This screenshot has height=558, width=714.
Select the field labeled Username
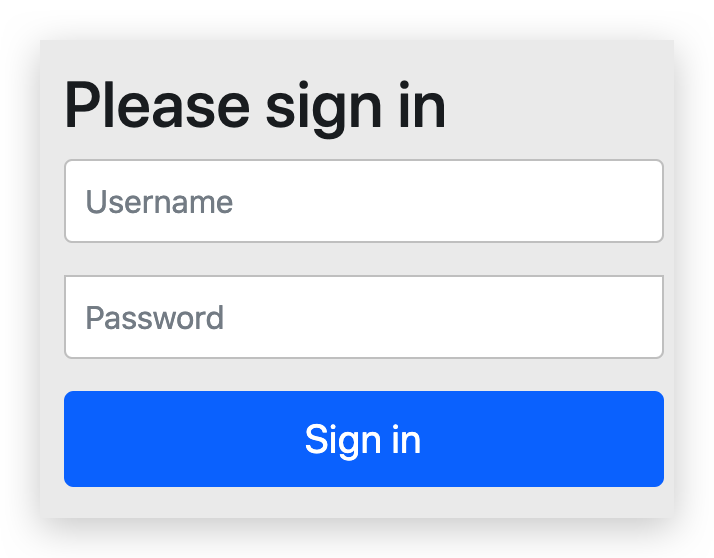pos(363,201)
